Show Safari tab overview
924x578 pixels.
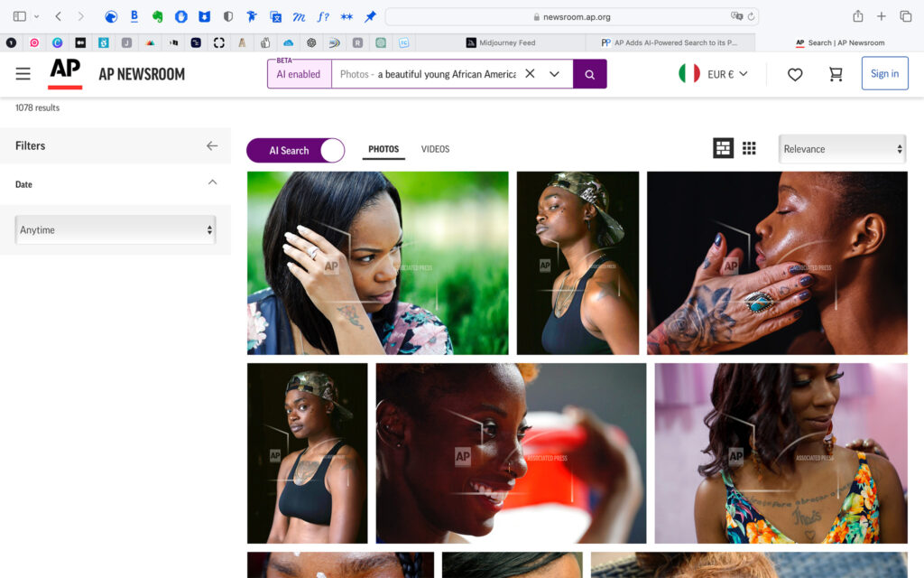906,16
